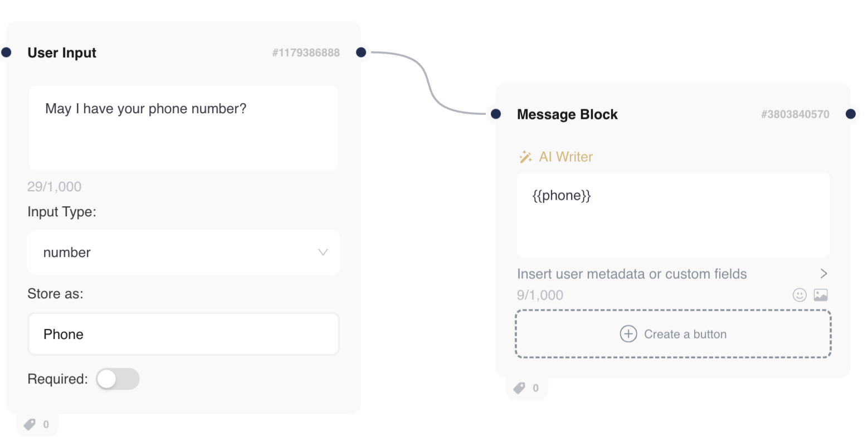Click the tag icon under User Input

[x=30, y=425]
